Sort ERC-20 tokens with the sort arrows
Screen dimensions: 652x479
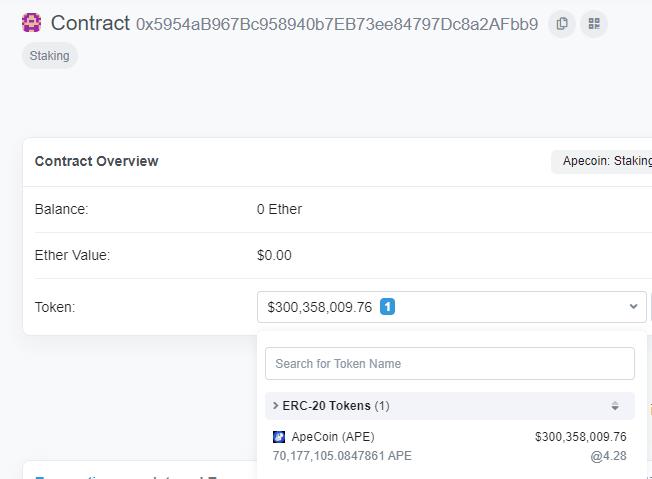[615, 406]
